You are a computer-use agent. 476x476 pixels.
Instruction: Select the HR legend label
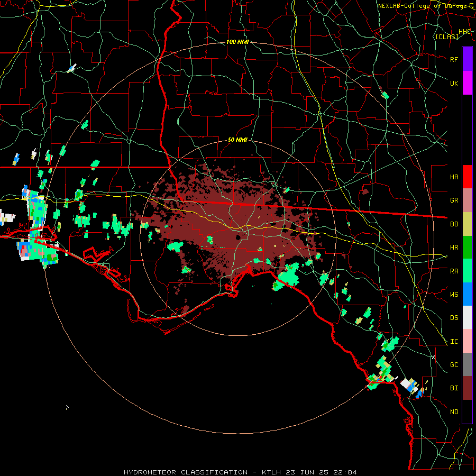click(x=454, y=248)
